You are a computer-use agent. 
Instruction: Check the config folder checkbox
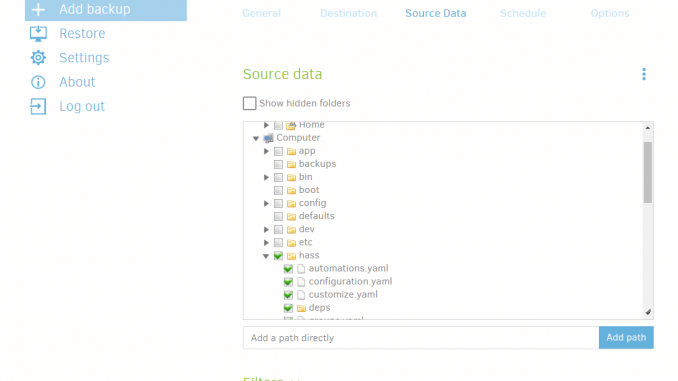(278, 203)
